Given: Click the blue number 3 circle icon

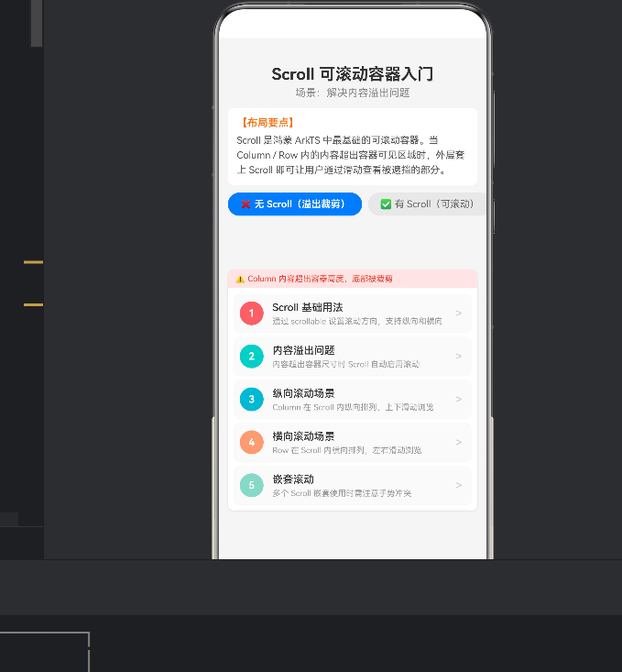Looking at the screenshot, I should 251,399.
